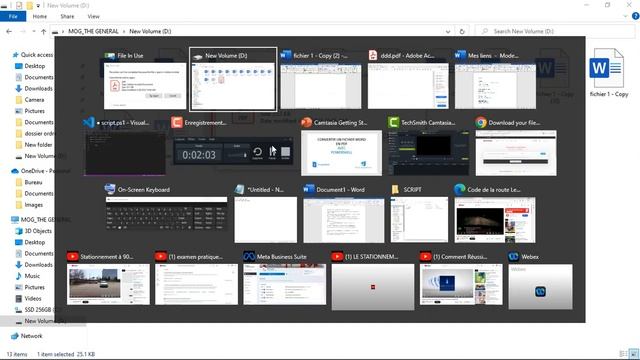
Task: Open the Comment Réussi... YouTube thumbnail
Action: [x=461, y=284]
